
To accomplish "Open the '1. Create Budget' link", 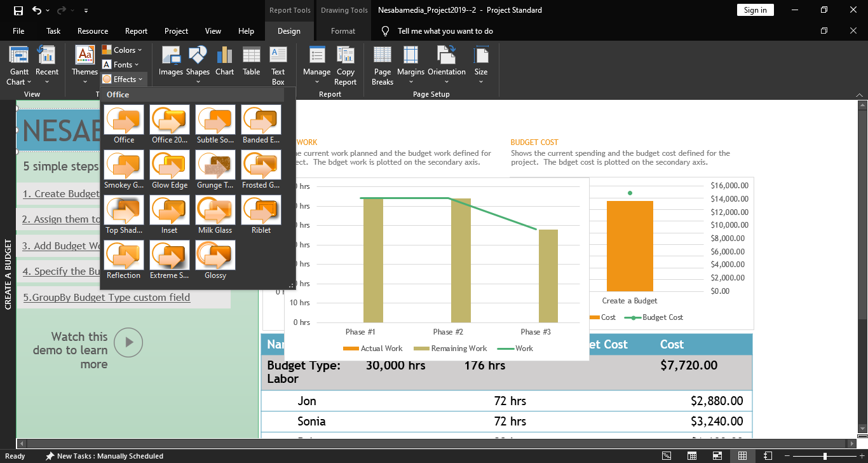I will coord(61,194).
